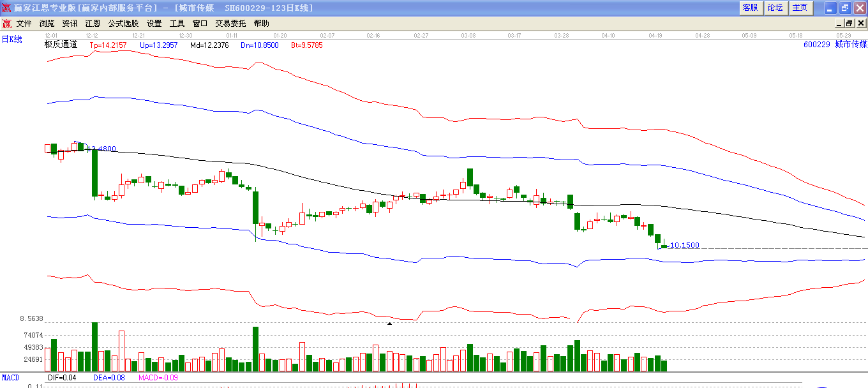Open the 帮助 menu

click(262, 24)
